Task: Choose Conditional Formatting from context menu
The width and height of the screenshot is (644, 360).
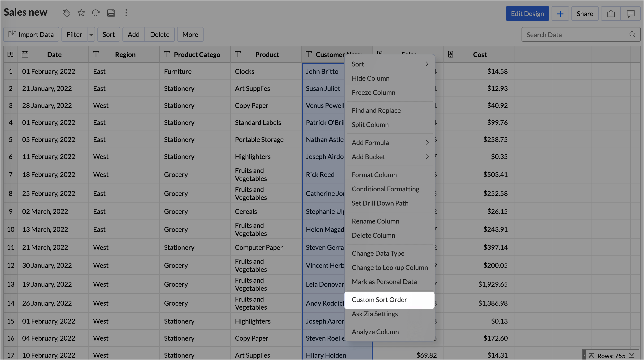Action: pos(385,189)
